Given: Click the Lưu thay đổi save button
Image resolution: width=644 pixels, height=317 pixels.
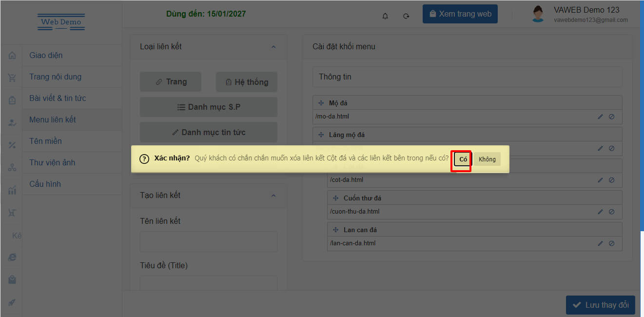Looking at the screenshot, I should coord(600,305).
